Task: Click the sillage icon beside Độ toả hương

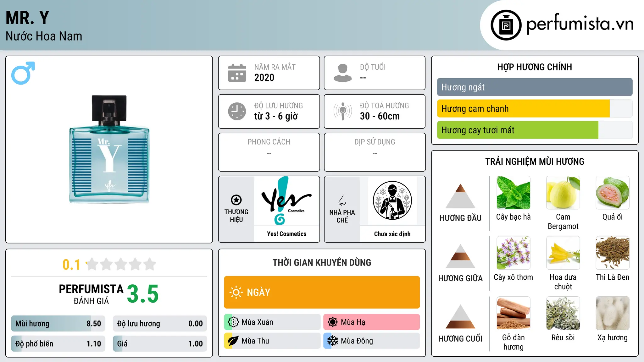Action: pyautogui.click(x=342, y=111)
